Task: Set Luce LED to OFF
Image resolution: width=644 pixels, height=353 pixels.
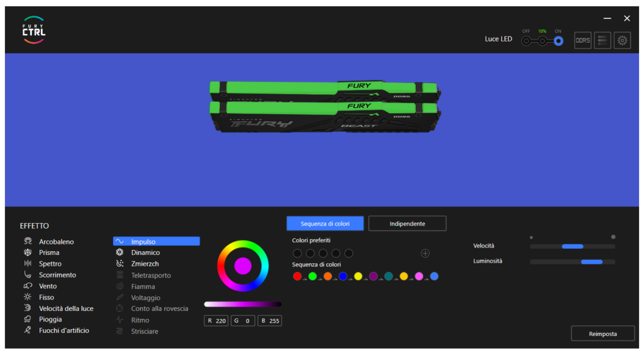Action: click(x=526, y=41)
